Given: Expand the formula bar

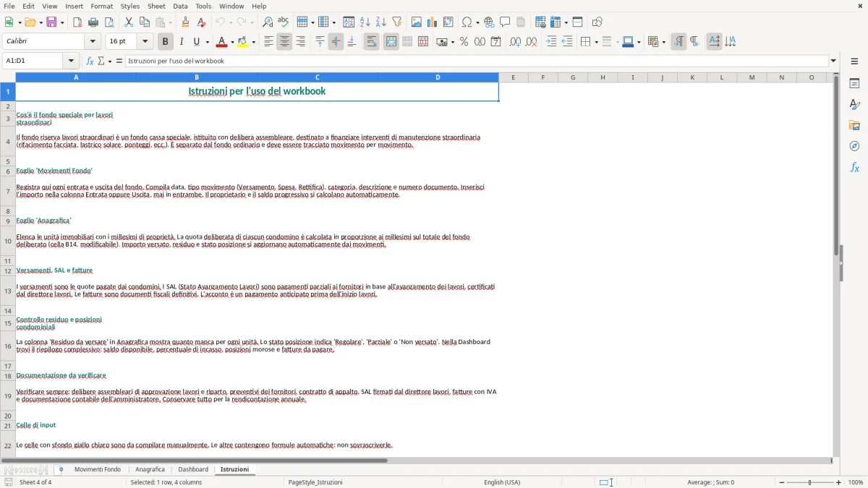Looking at the screenshot, I should 833,61.
